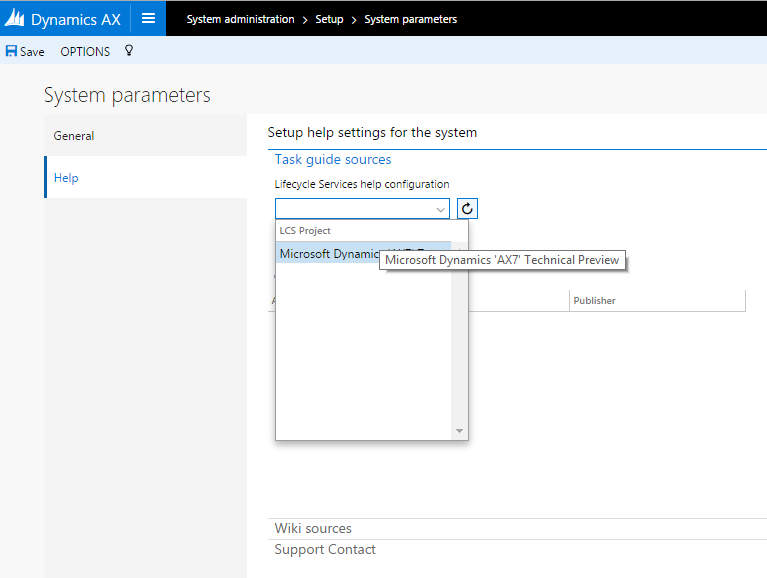
Task: Expand the Support Contact section
Action: click(x=325, y=549)
